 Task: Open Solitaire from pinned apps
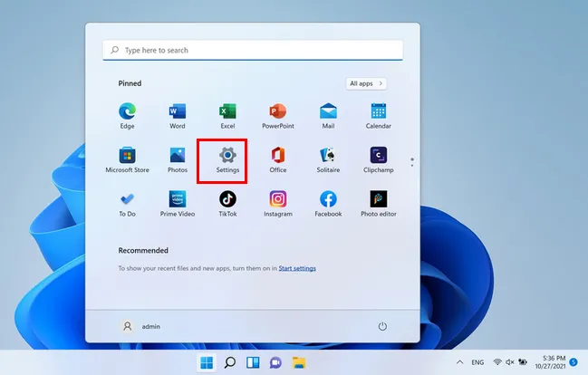pyautogui.click(x=328, y=159)
